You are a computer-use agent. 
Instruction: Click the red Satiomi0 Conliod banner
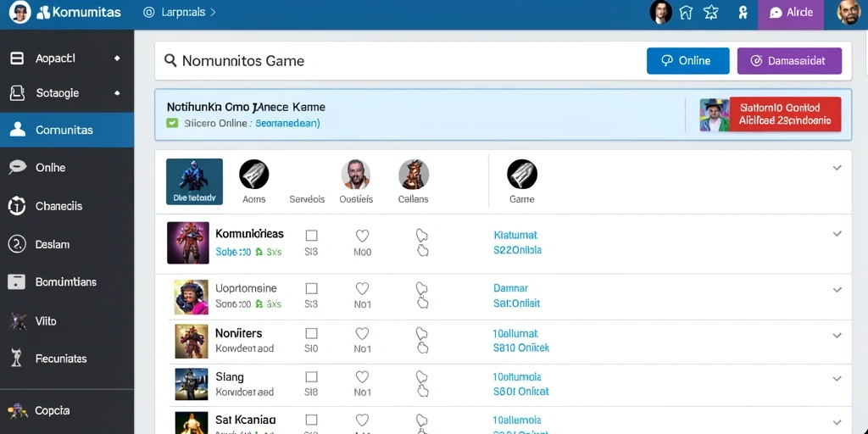coord(786,114)
